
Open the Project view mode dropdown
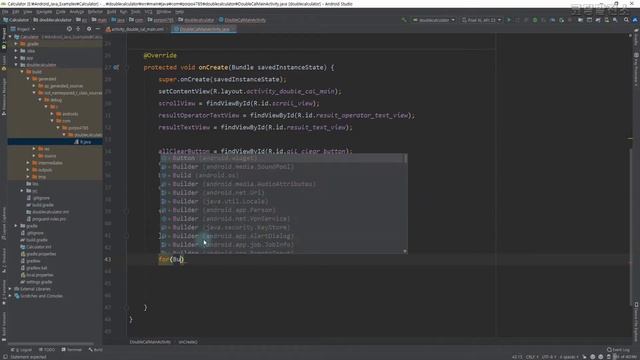pyautogui.click(x=23, y=29)
